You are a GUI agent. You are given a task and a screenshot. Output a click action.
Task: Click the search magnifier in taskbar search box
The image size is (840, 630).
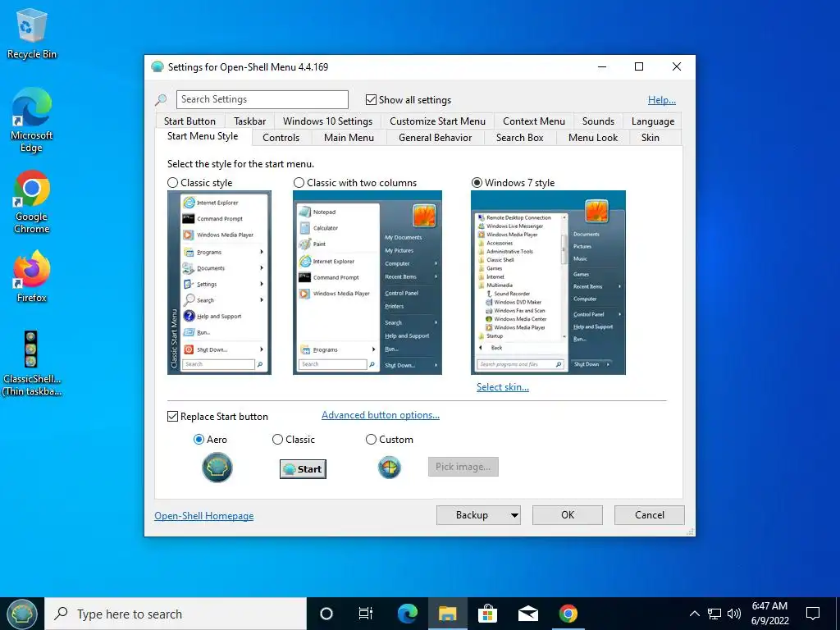61,614
